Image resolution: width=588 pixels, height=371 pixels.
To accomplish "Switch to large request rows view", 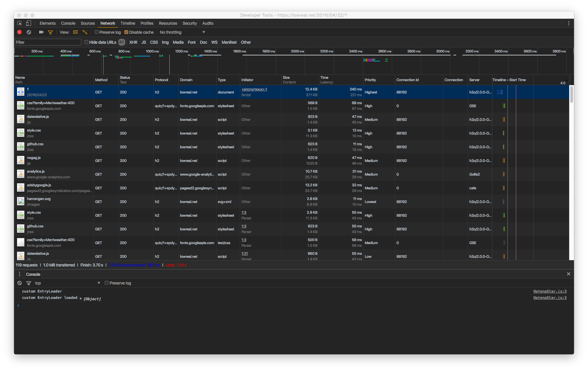I will 76,32.
